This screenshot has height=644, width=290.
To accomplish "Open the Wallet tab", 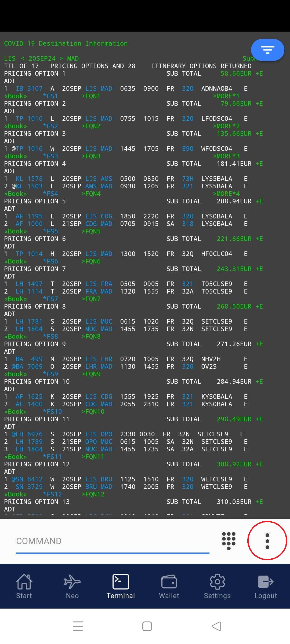I will pyautogui.click(x=169, y=587).
